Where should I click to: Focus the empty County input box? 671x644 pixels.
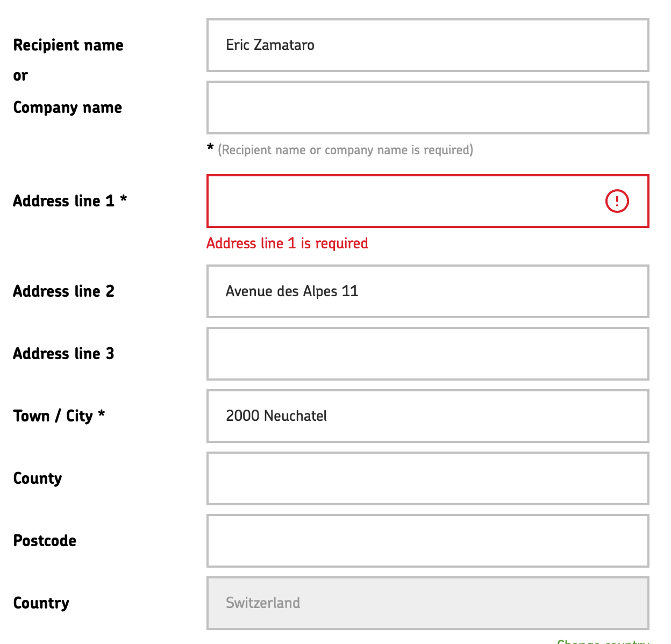point(428,478)
